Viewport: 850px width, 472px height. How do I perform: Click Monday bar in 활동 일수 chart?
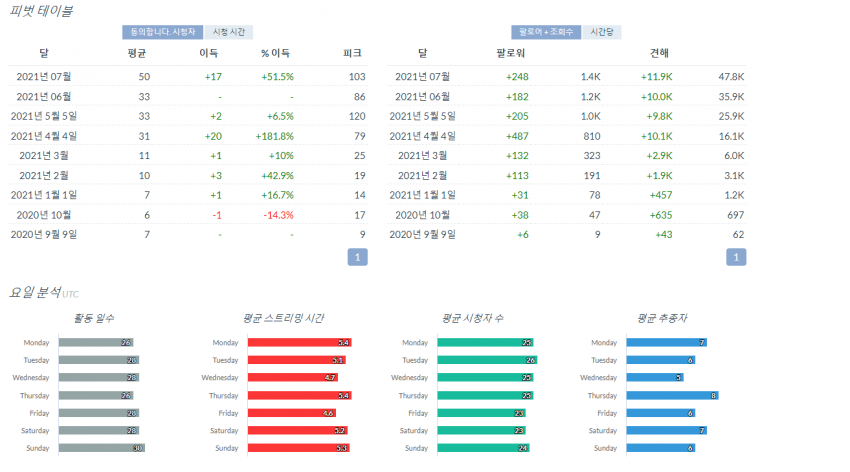pyautogui.click(x=96, y=342)
